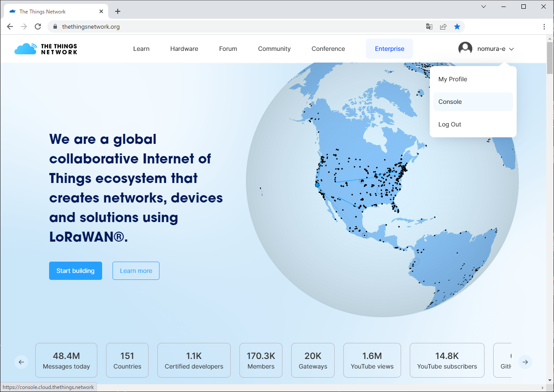Open Chrome three-dot menu

(x=544, y=27)
